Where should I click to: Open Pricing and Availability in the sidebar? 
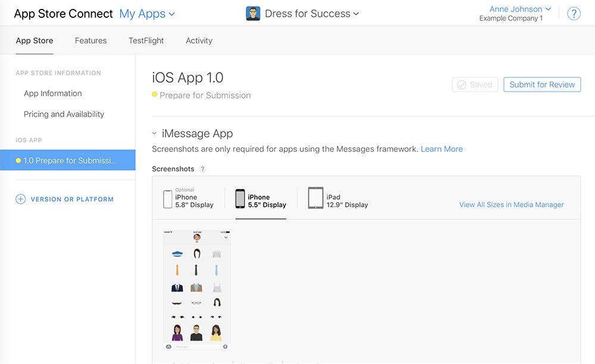pyautogui.click(x=64, y=114)
